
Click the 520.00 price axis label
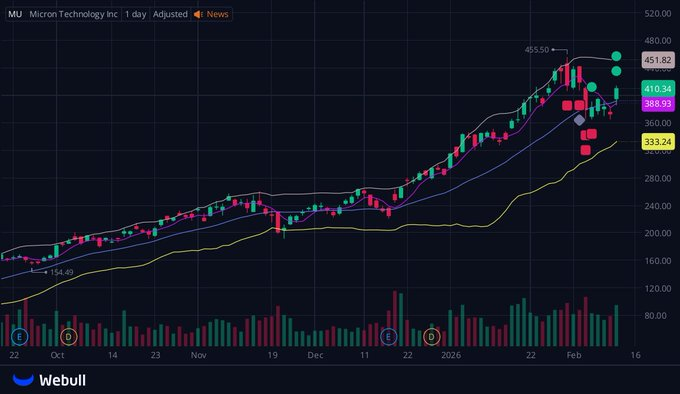tap(658, 13)
